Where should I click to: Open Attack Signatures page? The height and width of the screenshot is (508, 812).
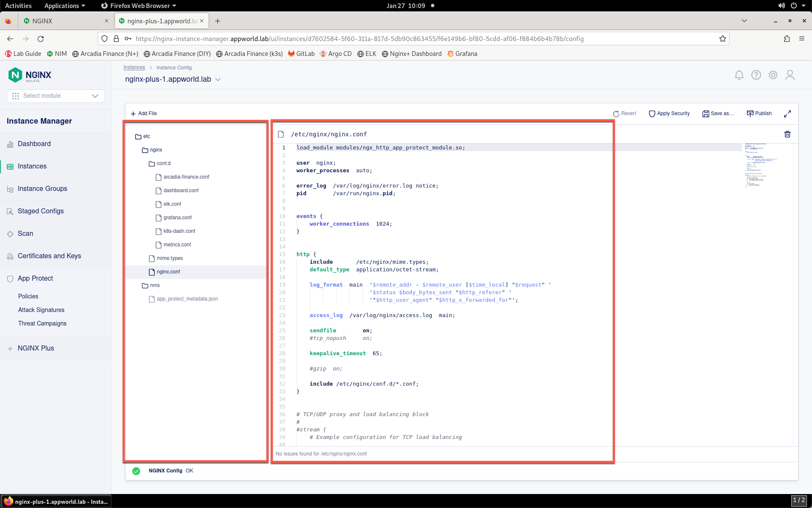tap(41, 310)
